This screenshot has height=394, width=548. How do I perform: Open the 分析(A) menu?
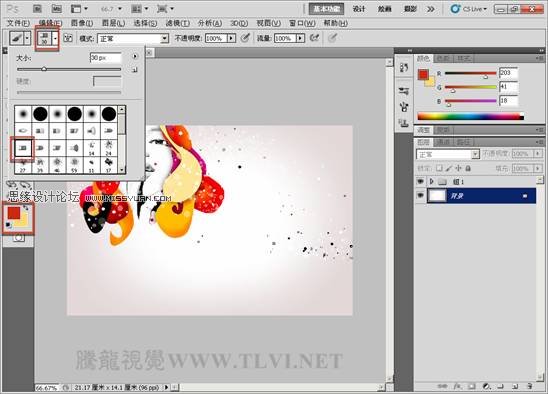tap(210, 23)
